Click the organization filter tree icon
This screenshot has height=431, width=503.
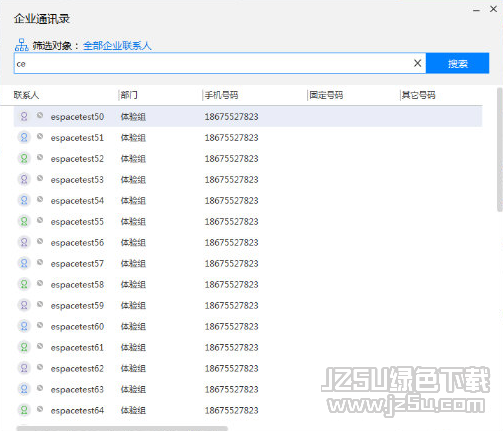pos(21,45)
